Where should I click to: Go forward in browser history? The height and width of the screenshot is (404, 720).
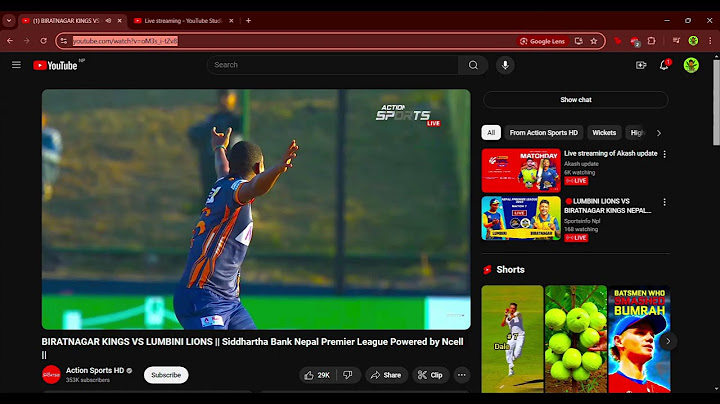click(x=27, y=41)
